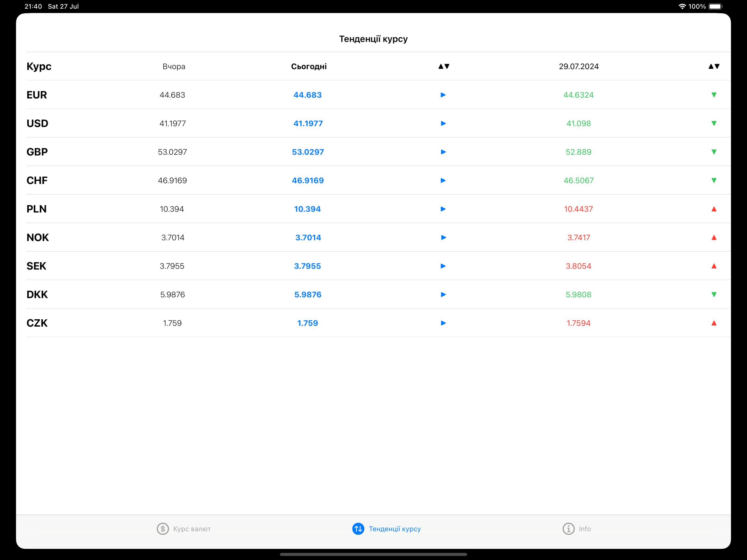
Task: Click the Курс column header
Action: point(39,66)
